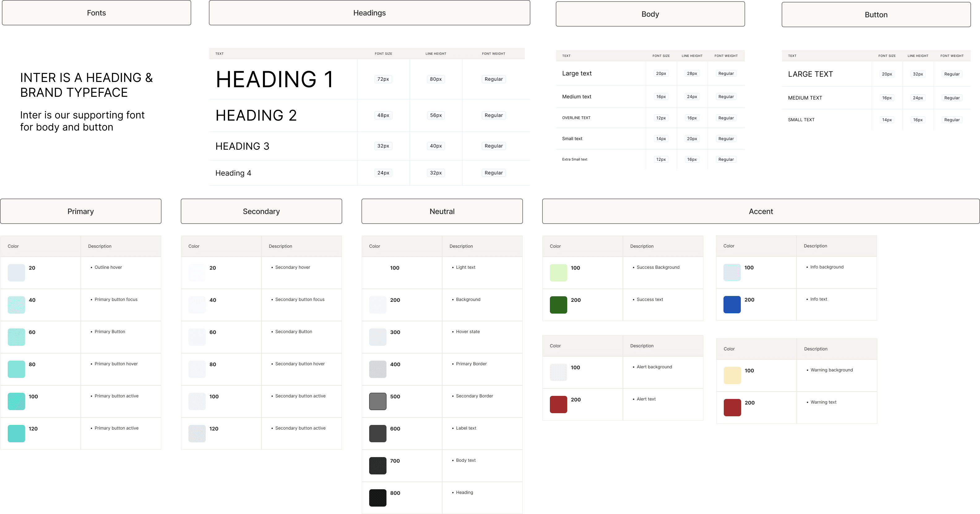Select the Neutral section header box
The image size is (980, 514).
click(x=442, y=211)
